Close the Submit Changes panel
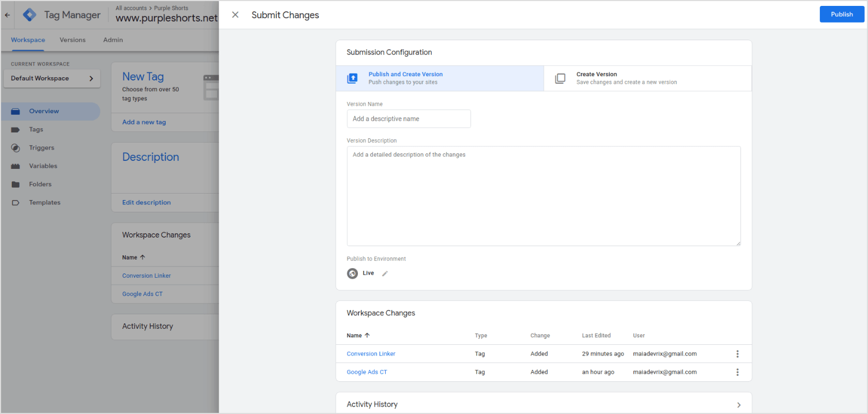868x414 pixels. tap(235, 15)
